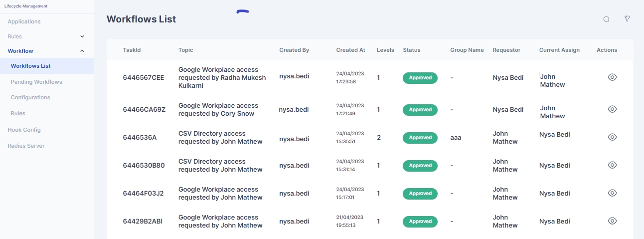The height and width of the screenshot is (239, 644).
Task: Navigate to Hook Config
Action: coord(24,130)
